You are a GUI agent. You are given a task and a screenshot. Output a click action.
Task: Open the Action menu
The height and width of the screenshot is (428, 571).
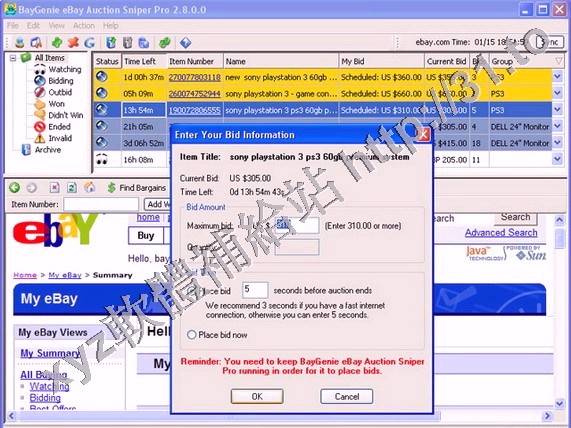[84, 26]
